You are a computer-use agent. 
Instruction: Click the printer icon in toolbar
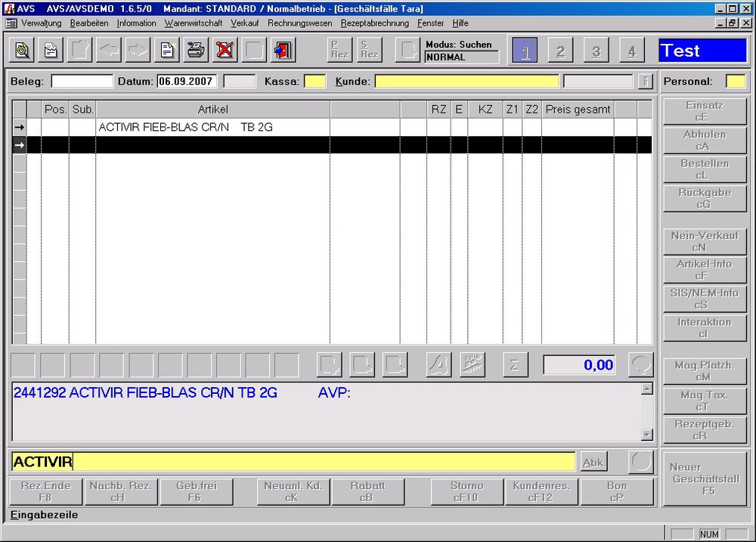tap(195, 51)
